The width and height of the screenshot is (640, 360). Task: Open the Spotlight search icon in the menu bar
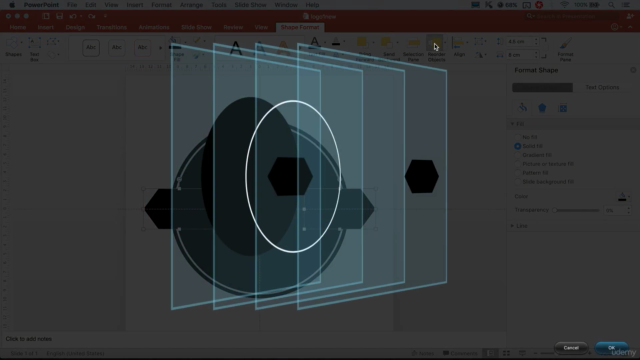pyautogui.click(x=611, y=5)
